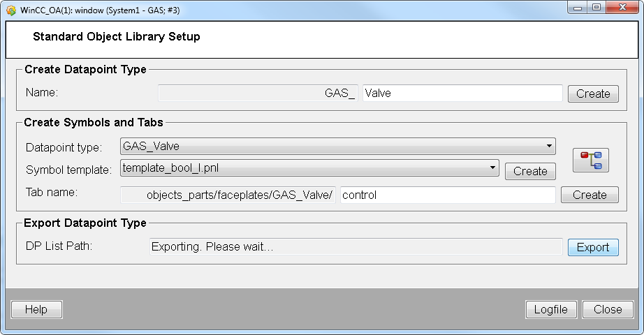Focus the Name input field containing Valve
Viewport: 644px width, 335px height.
(462, 94)
